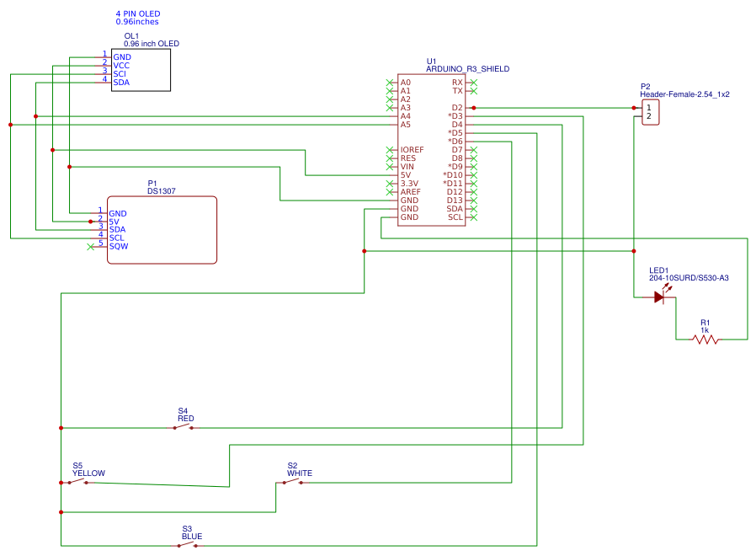756x556 pixels.
Task: Select the no-connect X on the SQW pin
Action: point(90,247)
